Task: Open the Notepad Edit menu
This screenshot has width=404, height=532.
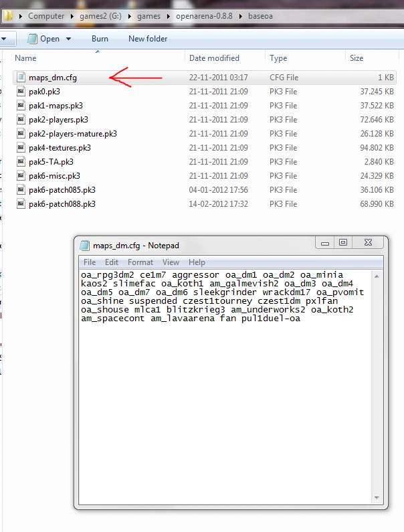Action: coord(112,262)
